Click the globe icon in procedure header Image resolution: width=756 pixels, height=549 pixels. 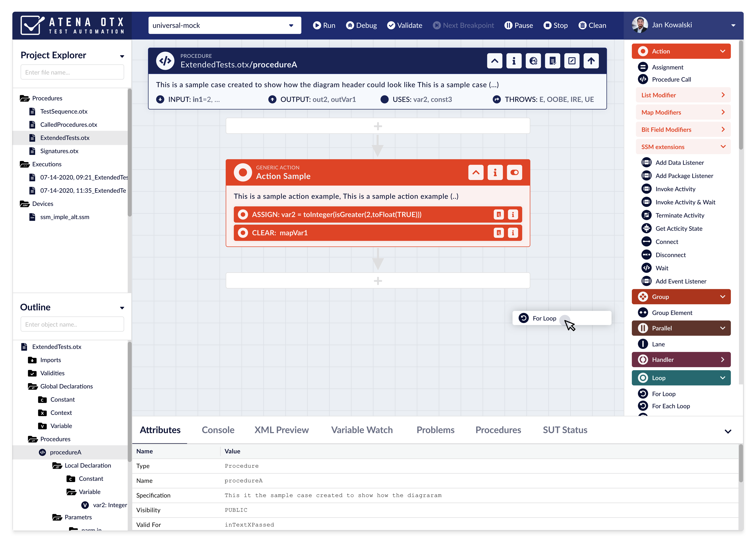[533, 61]
